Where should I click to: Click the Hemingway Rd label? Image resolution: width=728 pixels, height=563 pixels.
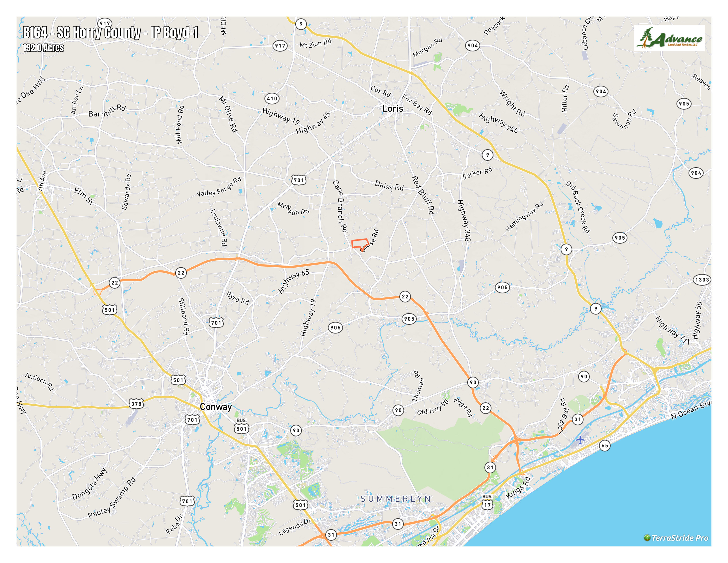coord(524,216)
